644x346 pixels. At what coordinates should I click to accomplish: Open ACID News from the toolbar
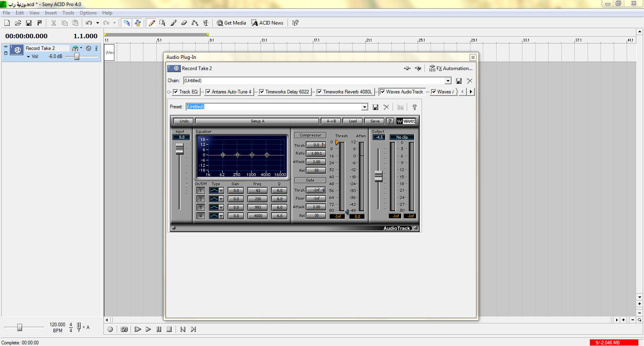point(267,23)
